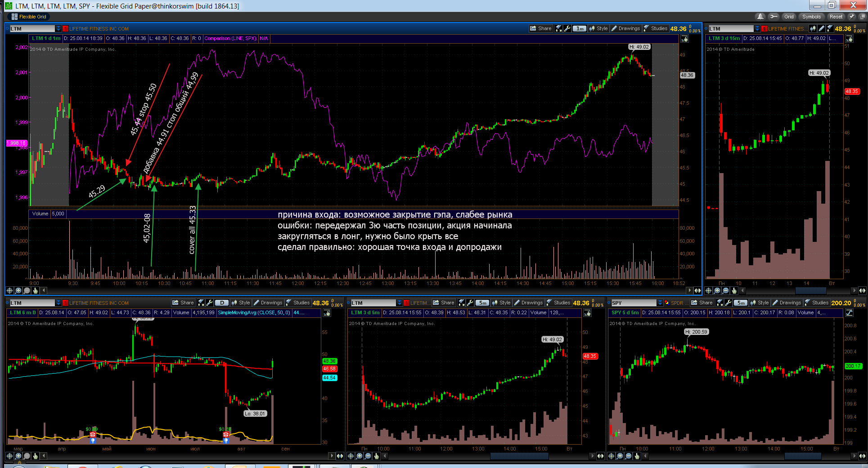The height and width of the screenshot is (468, 868).
Task: Open Style menu on main 1m chart
Action: point(598,28)
